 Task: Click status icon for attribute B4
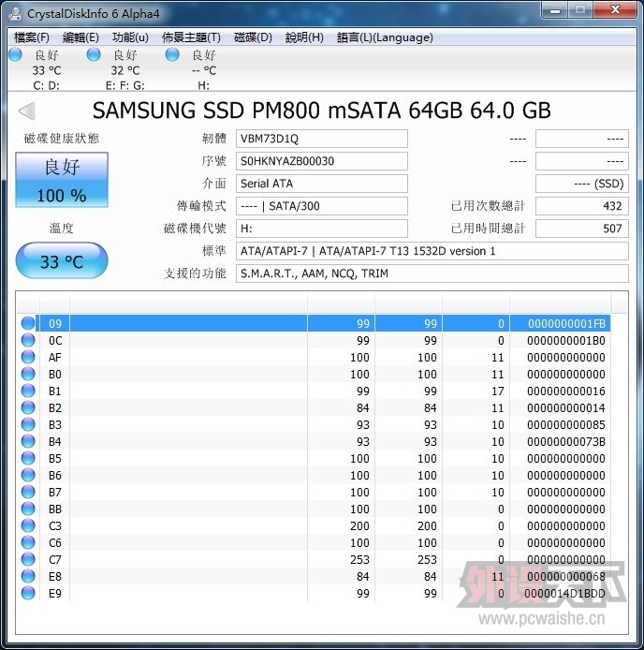pos(28,441)
